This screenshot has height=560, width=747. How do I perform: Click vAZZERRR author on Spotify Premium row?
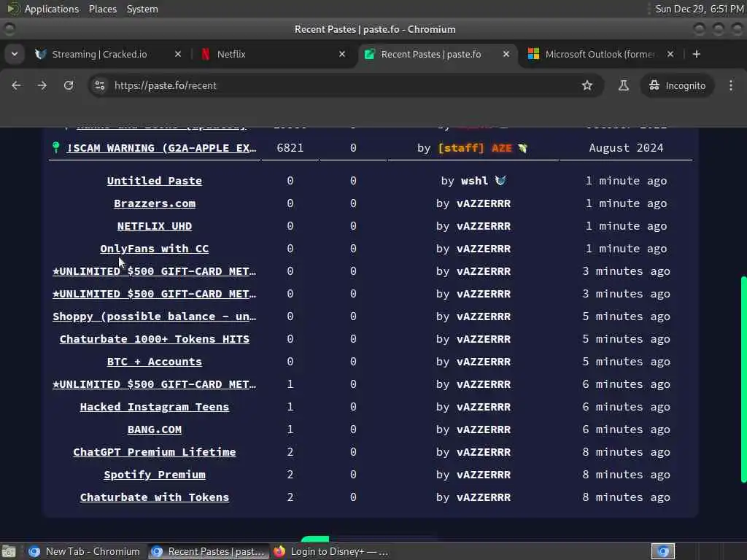(484, 475)
